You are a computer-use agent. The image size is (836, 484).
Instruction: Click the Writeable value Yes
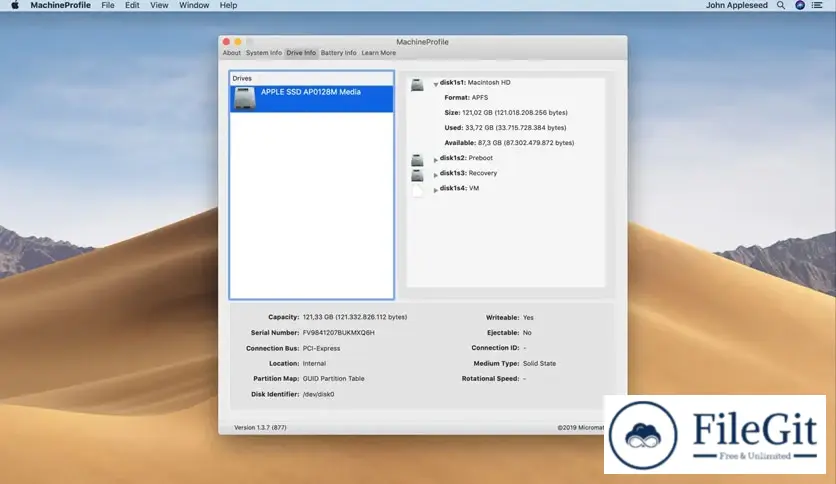pos(528,317)
